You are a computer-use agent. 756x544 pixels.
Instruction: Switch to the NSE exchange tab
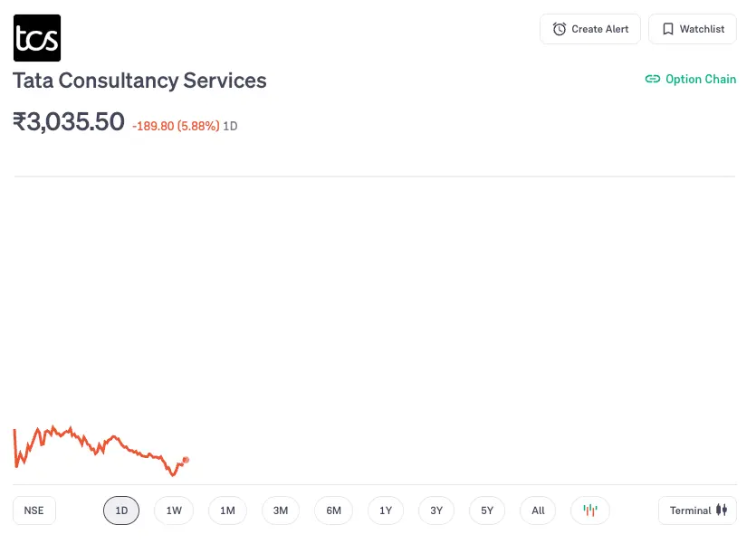point(33,511)
